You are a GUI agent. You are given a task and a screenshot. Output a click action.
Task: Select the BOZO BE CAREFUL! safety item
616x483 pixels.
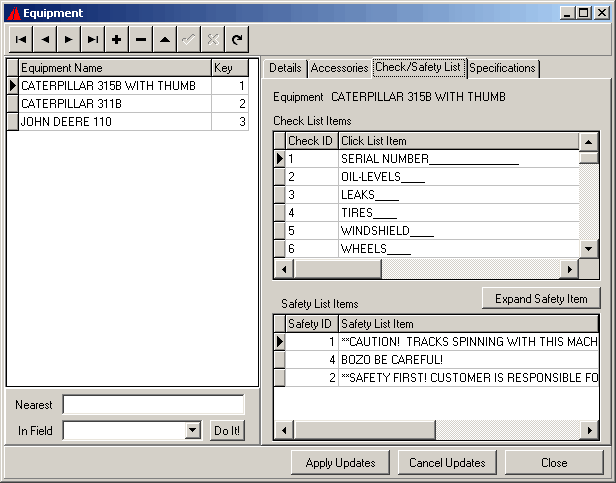point(436,360)
